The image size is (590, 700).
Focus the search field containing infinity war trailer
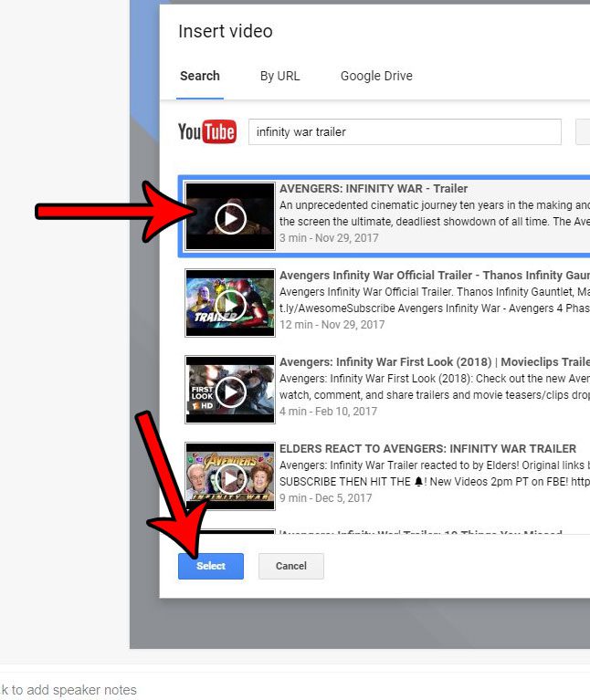tap(405, 131)
